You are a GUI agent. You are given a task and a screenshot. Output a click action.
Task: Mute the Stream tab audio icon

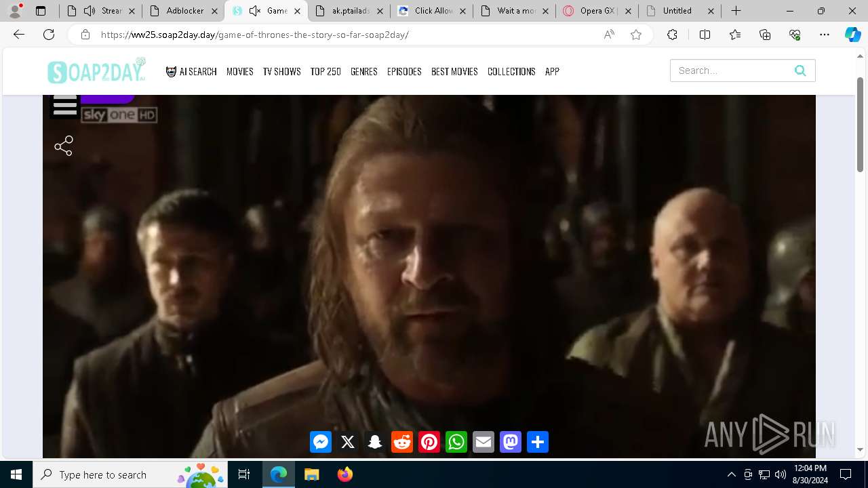point(90,11)
